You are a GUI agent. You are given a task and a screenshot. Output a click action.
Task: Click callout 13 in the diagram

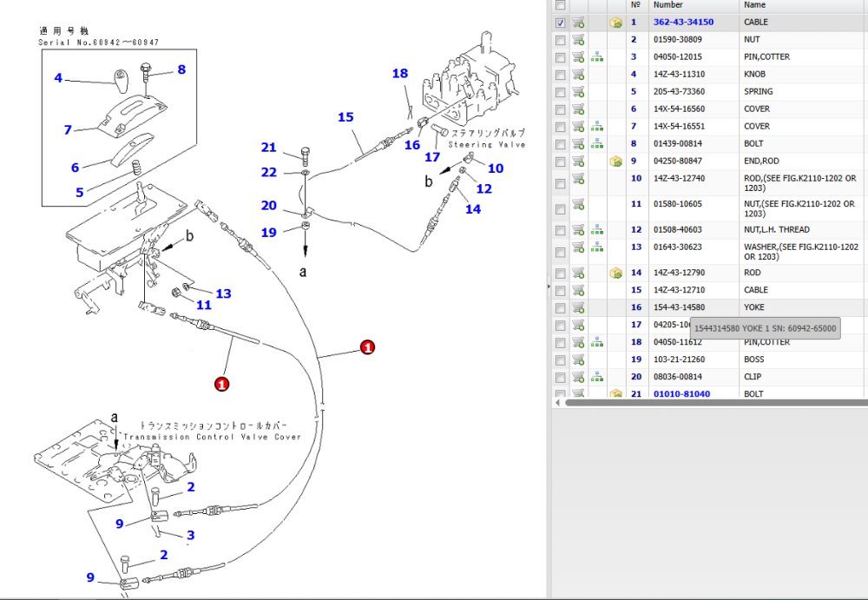coord(224,293)
